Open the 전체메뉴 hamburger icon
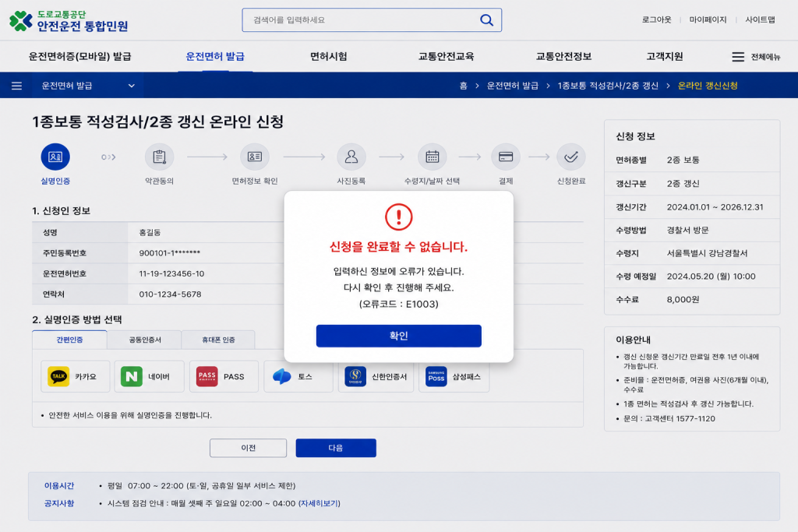The height and width of the screenshot is (532, 798). 738,57
